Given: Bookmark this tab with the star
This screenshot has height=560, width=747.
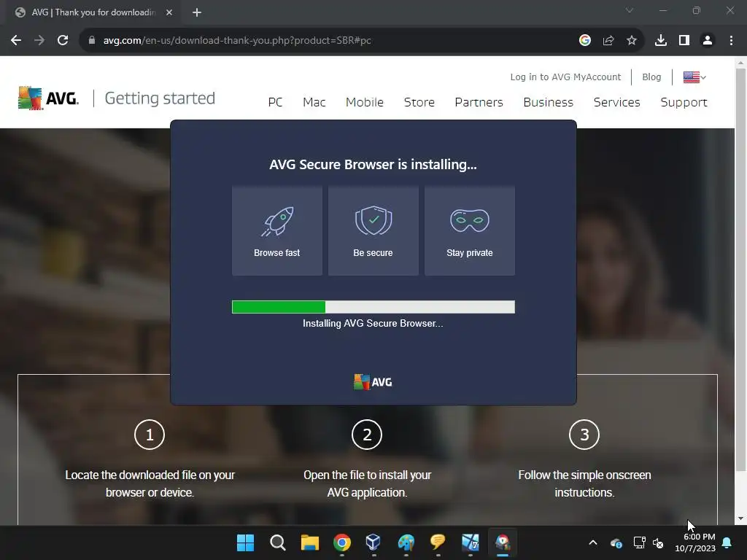Looking at the screenshot, I should pyautogui.click(x=632, y=41).
